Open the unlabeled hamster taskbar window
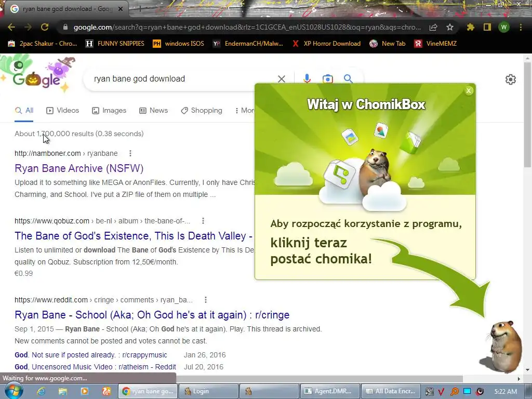532x399 pixels. click(269, 391)
